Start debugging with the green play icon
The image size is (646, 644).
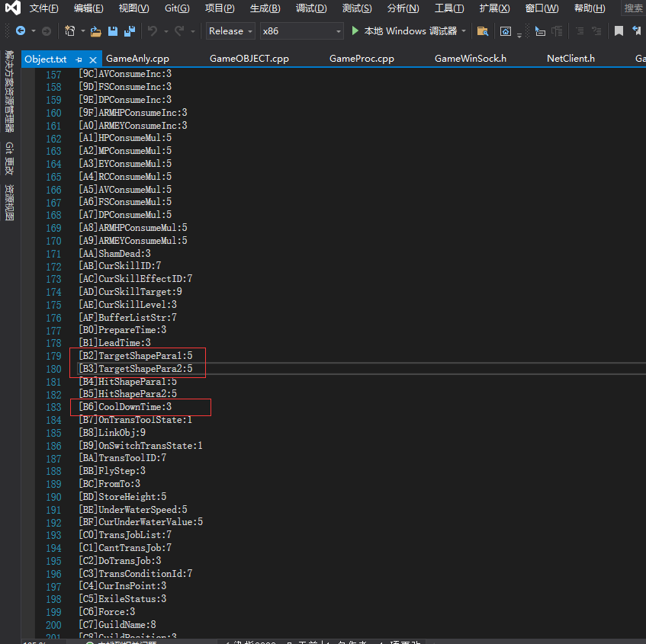355,31
